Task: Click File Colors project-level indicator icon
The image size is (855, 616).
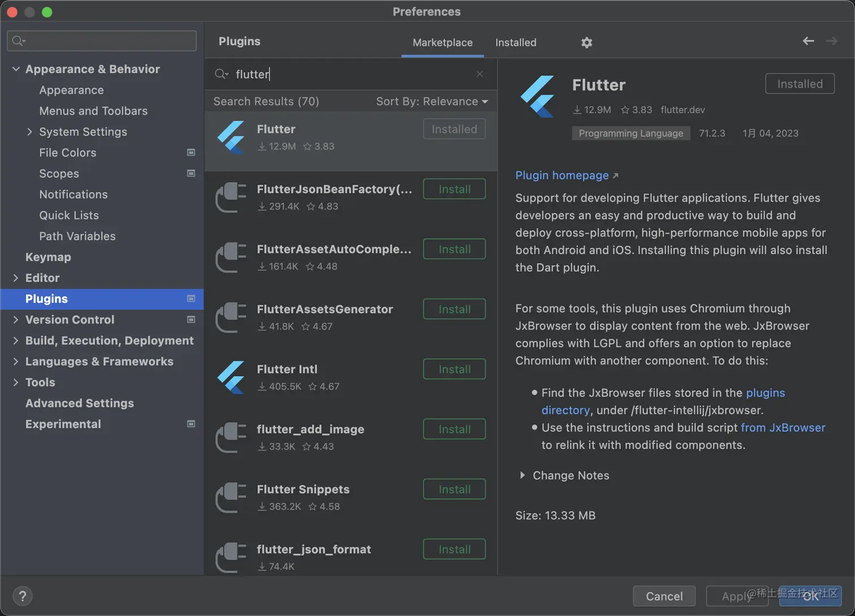Action: [191, 153]
